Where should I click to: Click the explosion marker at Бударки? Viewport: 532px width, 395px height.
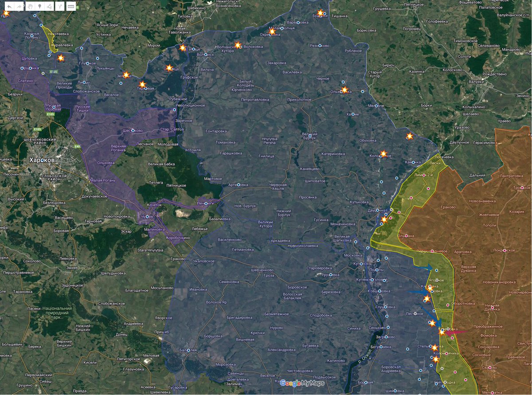click(320, 13)
